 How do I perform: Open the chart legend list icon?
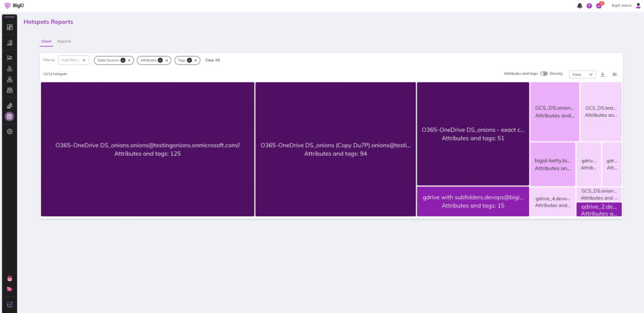[614, 74]
